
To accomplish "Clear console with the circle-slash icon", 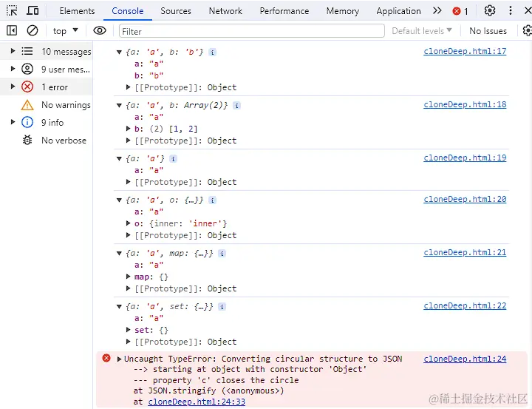I will point(33,30).
